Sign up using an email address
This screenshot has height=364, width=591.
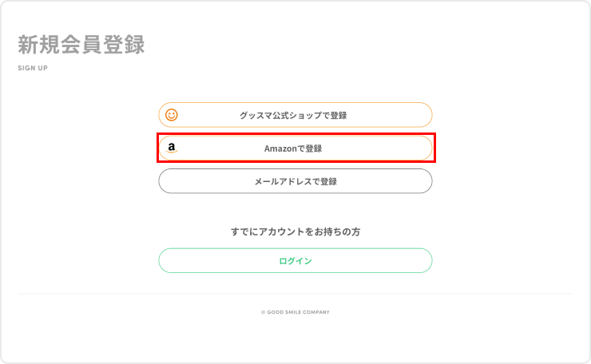(x=295, y=181)
